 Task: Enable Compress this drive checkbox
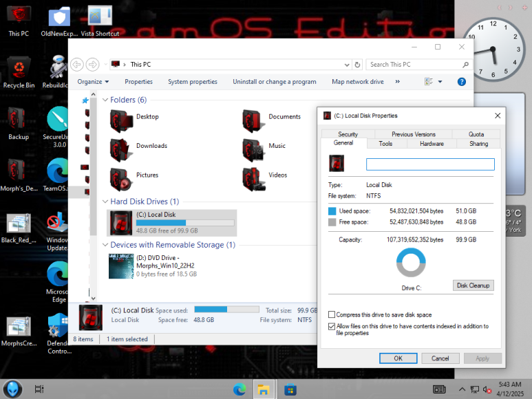332,314
